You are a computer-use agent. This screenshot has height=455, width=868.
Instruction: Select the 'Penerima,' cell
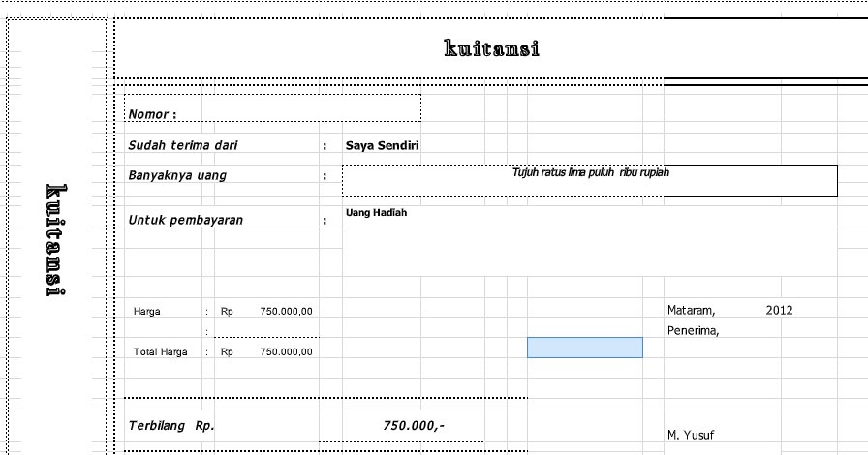693,330
